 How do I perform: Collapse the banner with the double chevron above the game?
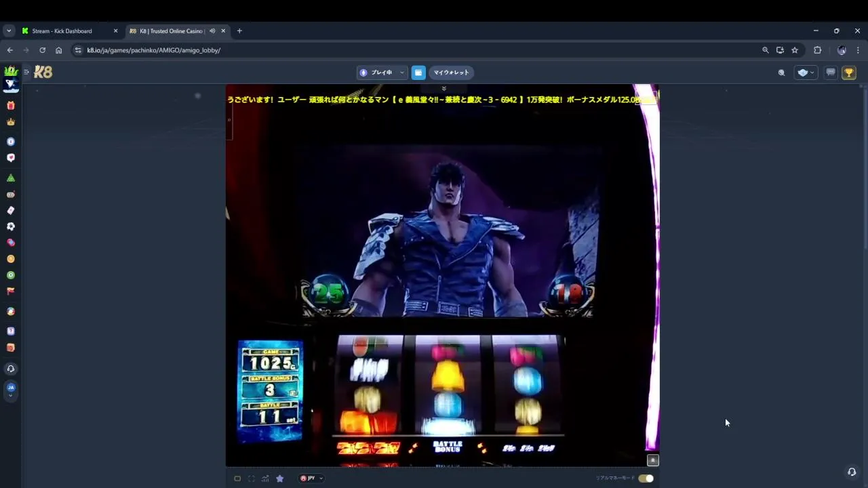[443, 88]
